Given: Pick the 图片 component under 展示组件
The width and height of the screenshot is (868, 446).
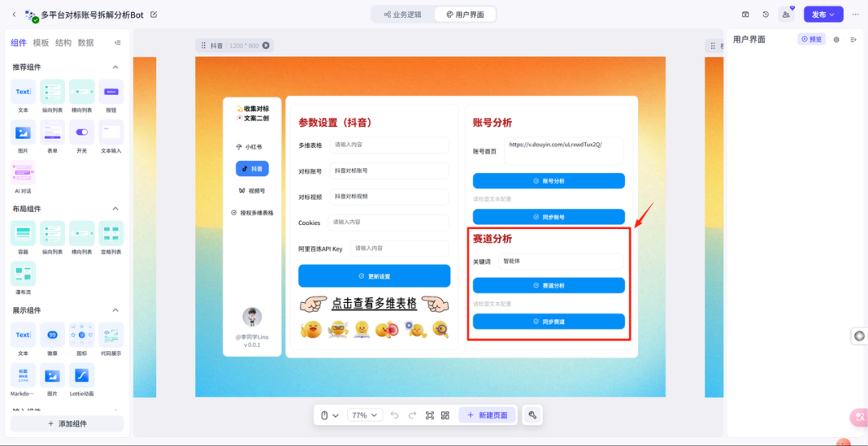Looking at the screenshot, I should (52, 379).
